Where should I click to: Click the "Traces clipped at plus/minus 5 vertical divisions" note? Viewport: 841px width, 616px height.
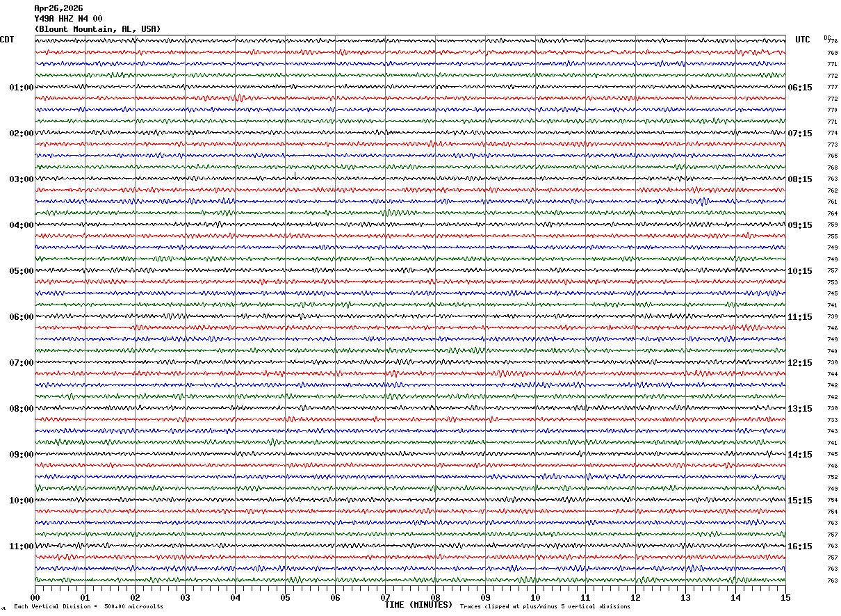[x=545, y=607]
